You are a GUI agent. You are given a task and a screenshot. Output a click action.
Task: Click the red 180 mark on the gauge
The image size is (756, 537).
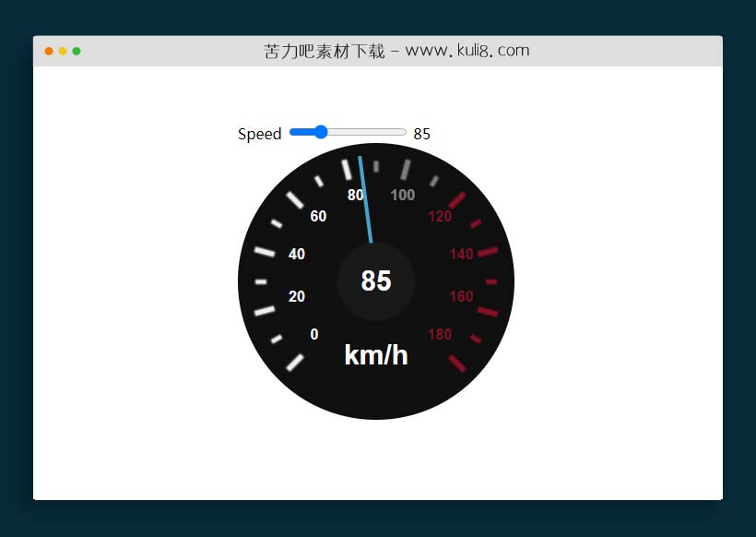click(x=440, y=334)
